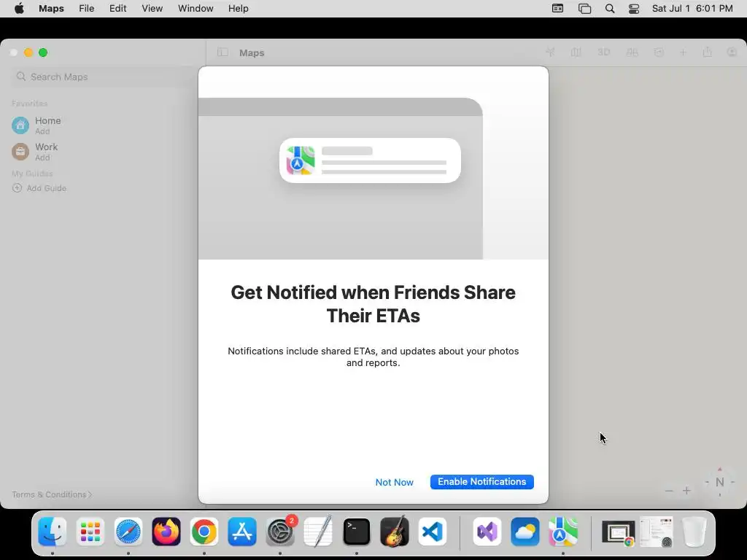Toggle the 3D view button

603,52
